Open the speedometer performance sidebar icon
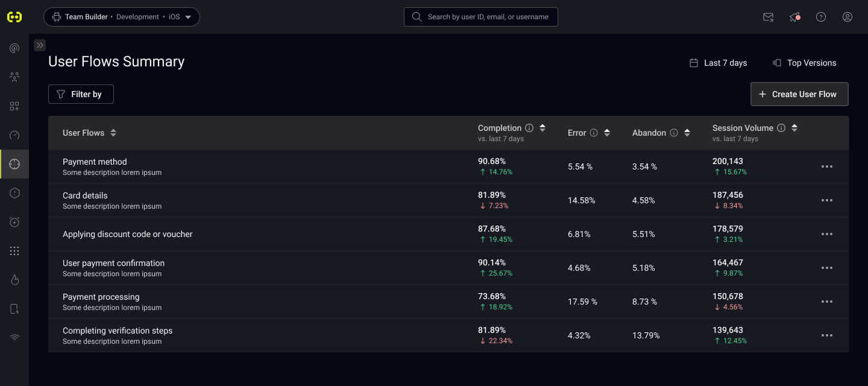The image size is (868, 386). point(14,135)
